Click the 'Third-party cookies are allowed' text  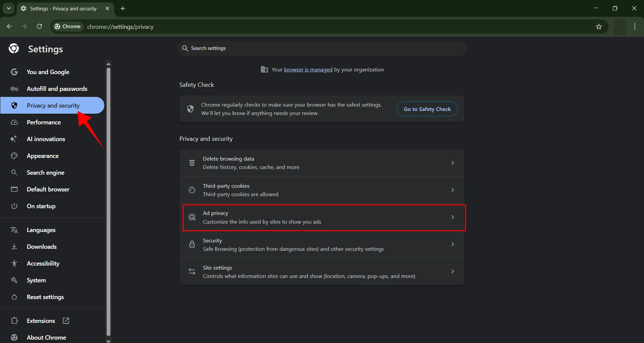240,194
